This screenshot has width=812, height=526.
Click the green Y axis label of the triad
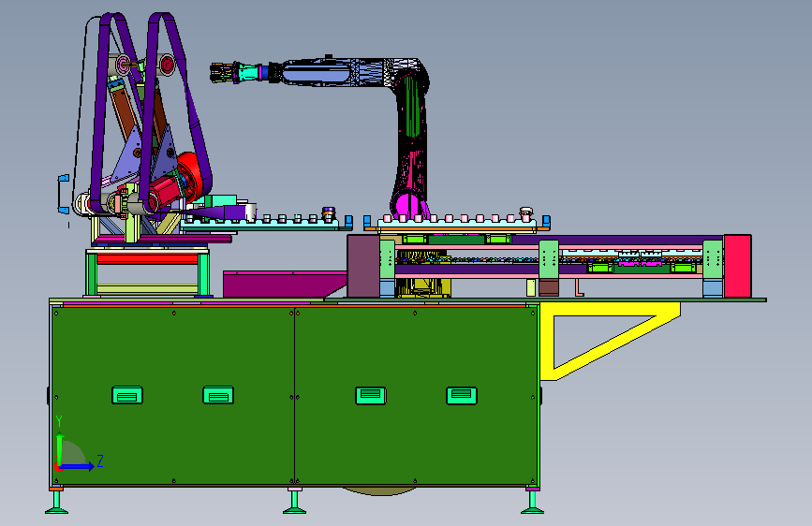(59, 421)
